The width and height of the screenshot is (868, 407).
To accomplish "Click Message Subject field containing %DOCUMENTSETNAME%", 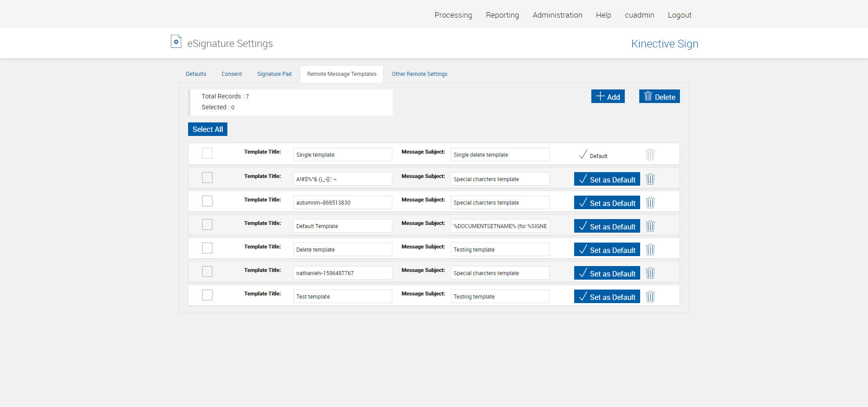I will [x=500, y=226].
